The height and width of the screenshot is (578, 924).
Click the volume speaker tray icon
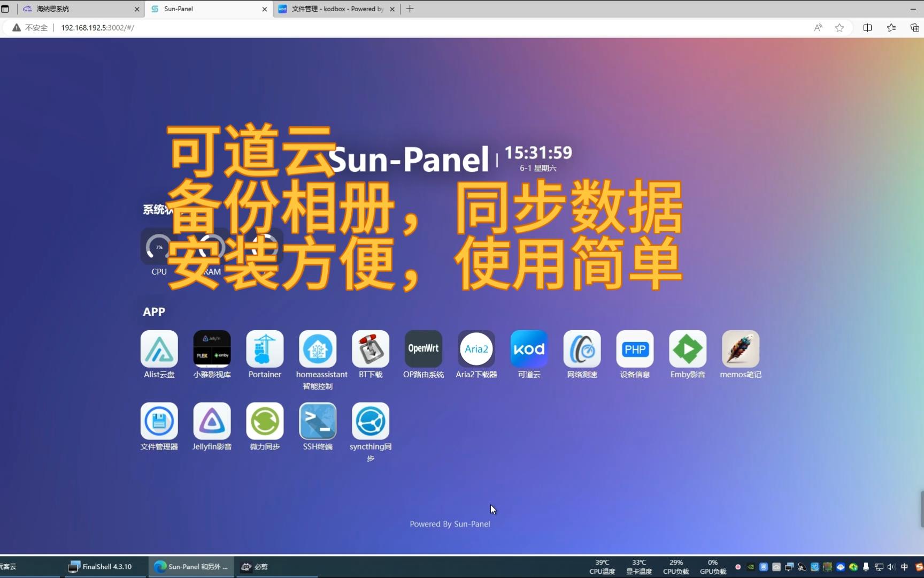(891, 567)
